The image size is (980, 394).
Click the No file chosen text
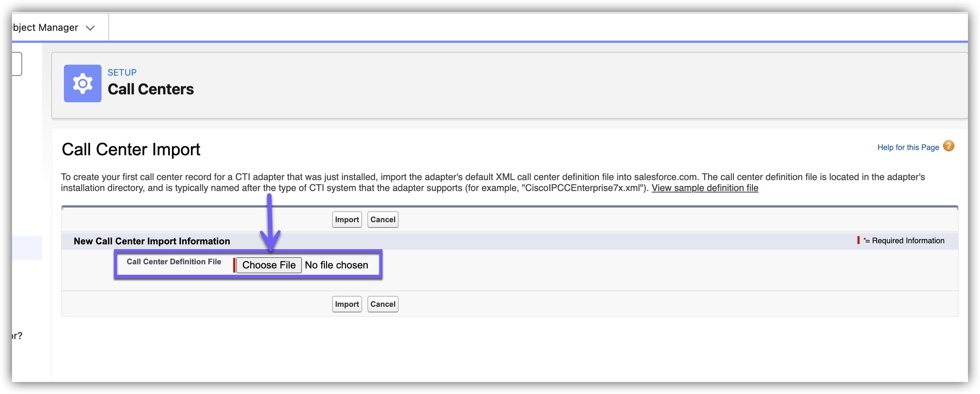point(336,265)
